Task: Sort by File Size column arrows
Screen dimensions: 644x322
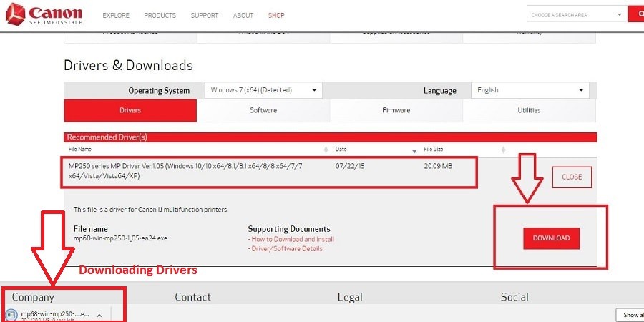Action: point(503,150)
